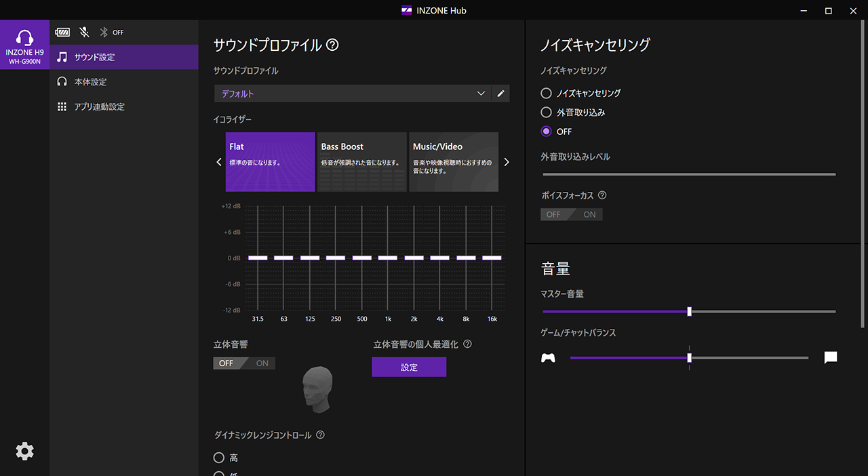The image size is (868, 476).
Task: Click the muted microphone status icon
Action: click(84, 32)
